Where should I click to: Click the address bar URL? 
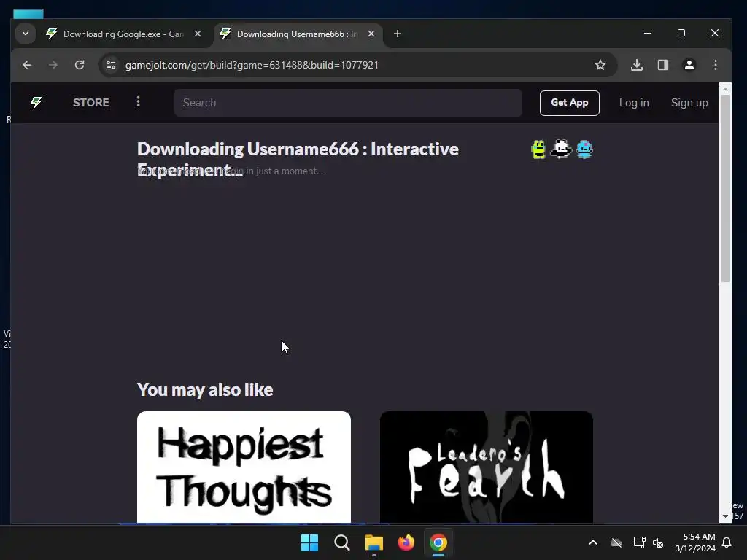(x=252, y=65)
